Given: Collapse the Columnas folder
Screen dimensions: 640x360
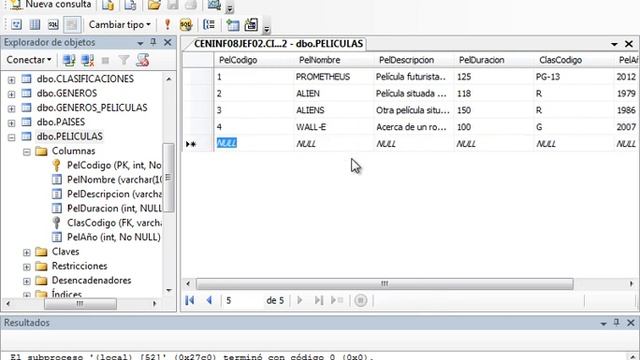Looking at the screenshot, I should (27, 152).
